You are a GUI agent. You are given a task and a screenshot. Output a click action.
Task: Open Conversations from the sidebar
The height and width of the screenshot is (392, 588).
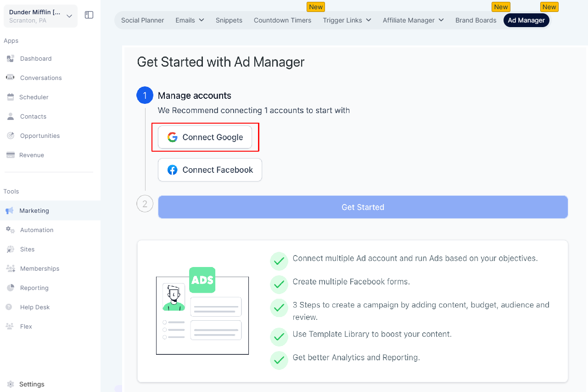(41, 78)
